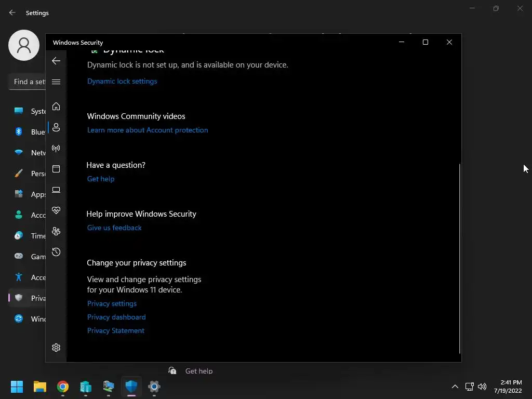532x399 pixels.
Task: Select Account protection sidebar icon
Action: pyautogui.click(x=56, y=127)
